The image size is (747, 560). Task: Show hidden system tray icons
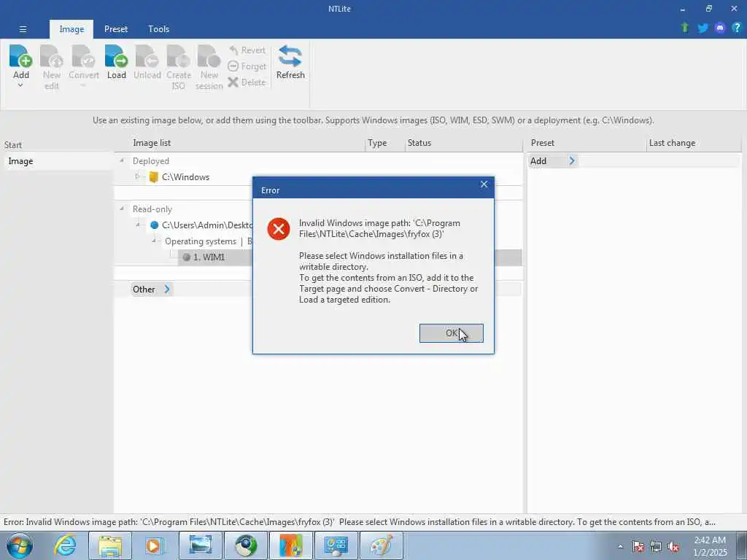coord(620,547)
